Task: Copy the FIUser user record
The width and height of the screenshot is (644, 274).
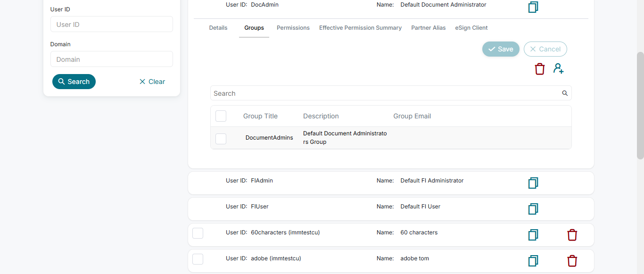Action: pyautogui.click(x=533, y=209)
